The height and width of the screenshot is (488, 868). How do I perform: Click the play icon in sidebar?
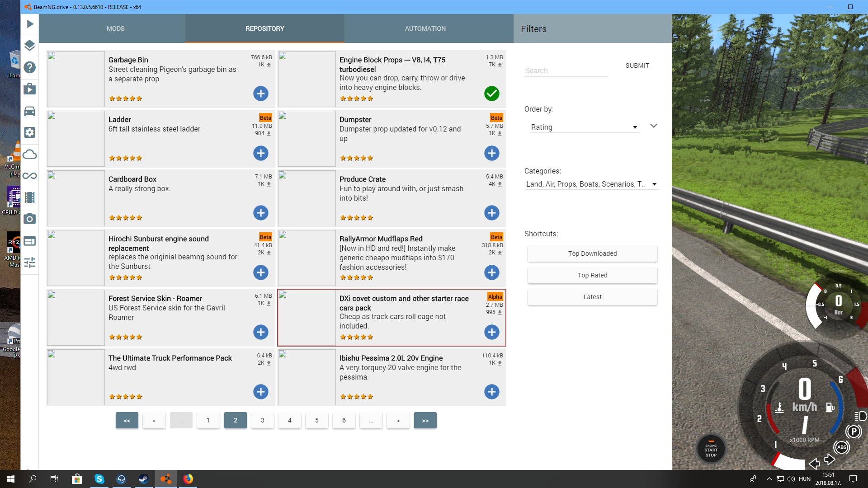[30, 24]
